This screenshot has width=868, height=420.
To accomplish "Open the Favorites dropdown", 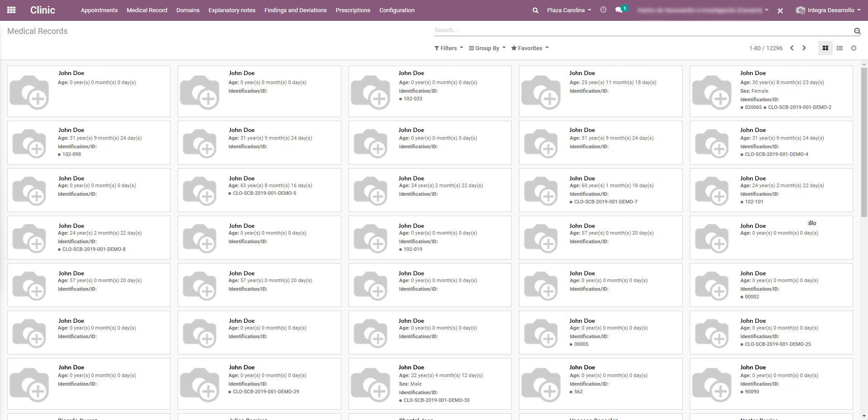I will click(529, 48).
